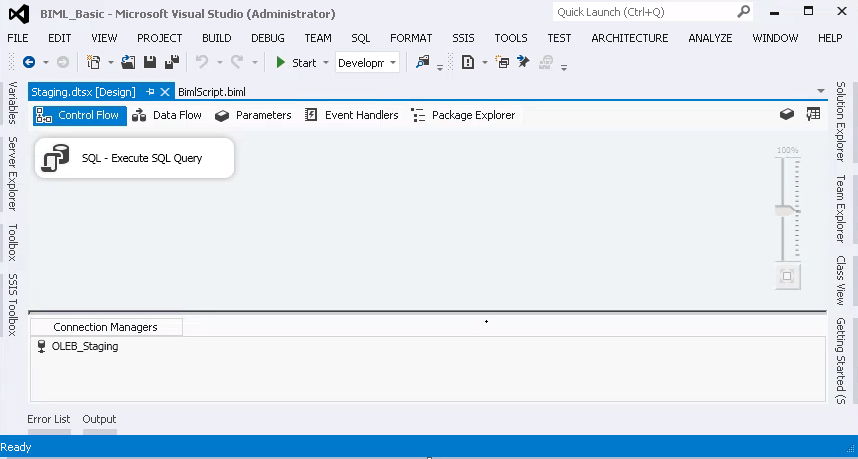Click the Navigate Forward arrow icon

pyautogui.click(x=63, y=62)
